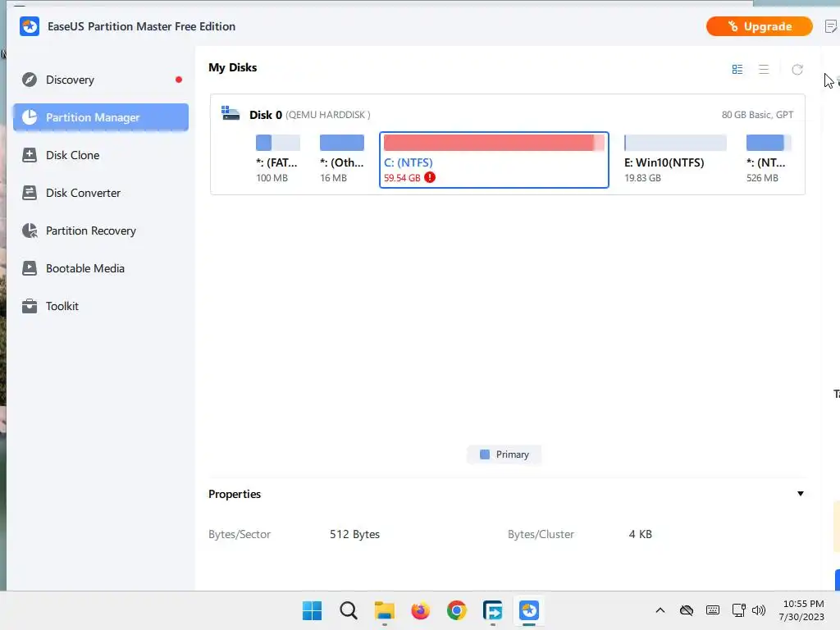Image resolution: width=840 pixels, height=630 pixels.
Task: Select the 16 MB Other partition
Action: click(x=342, y=159)
